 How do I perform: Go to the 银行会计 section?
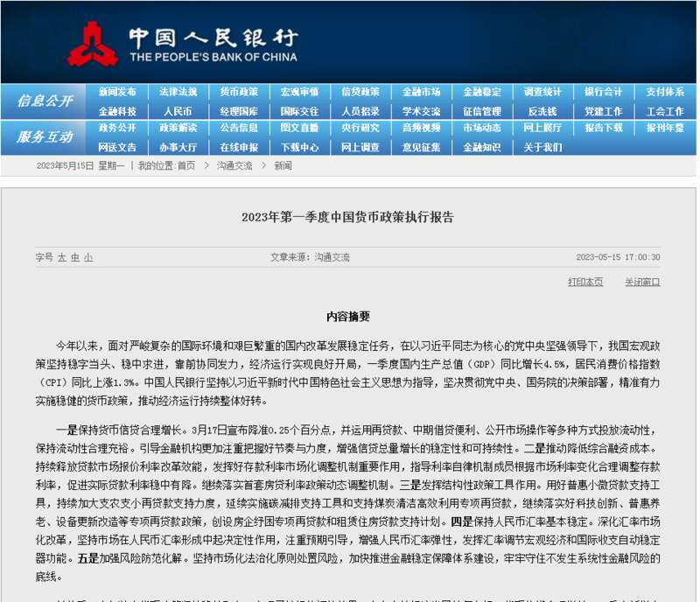603,92
